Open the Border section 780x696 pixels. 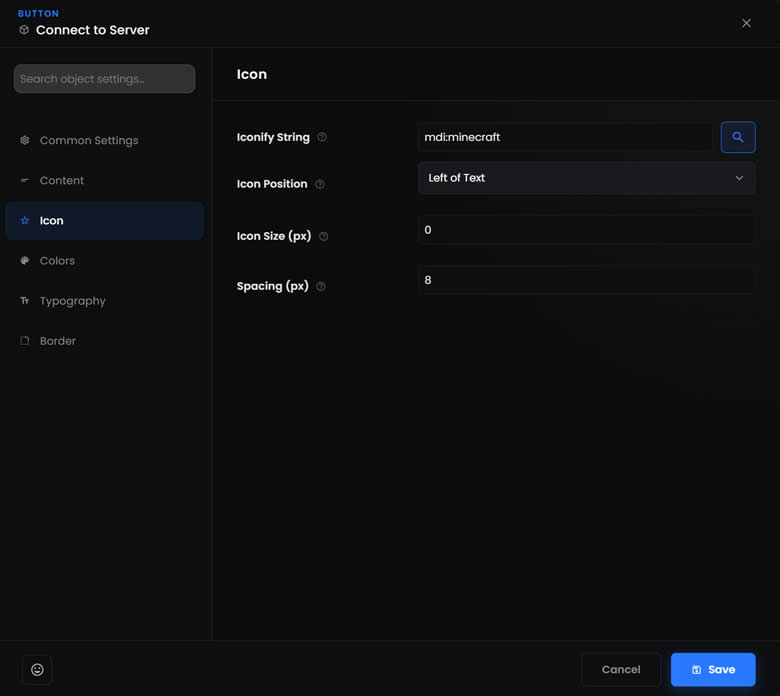(x=104, y=341)
